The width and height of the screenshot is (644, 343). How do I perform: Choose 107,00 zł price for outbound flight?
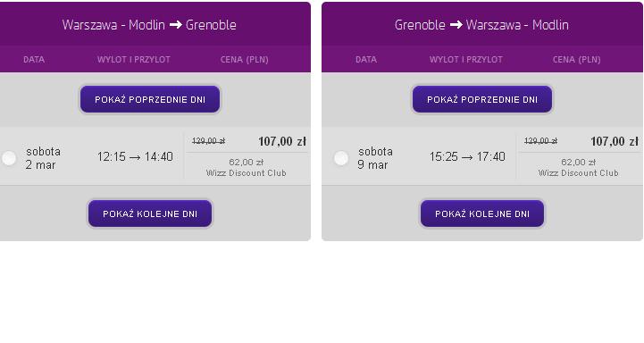(282, 142)
